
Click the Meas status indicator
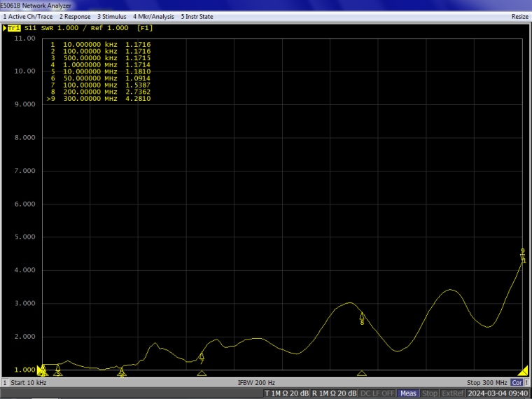[x=408, y=393]
